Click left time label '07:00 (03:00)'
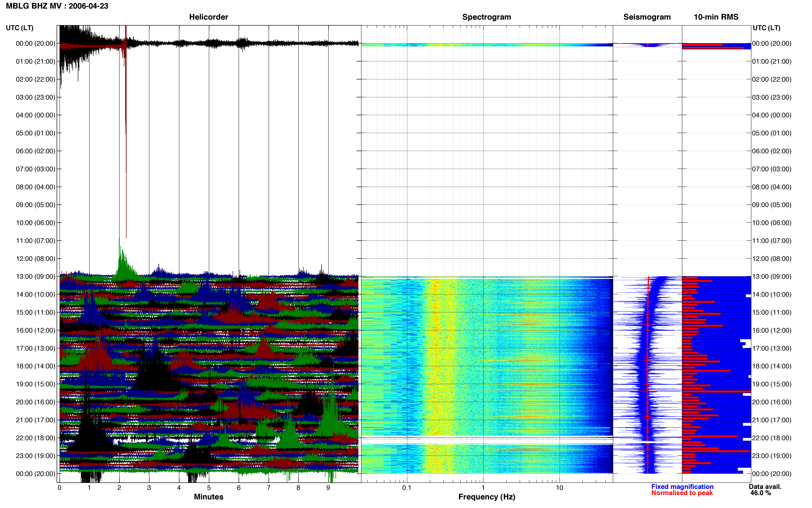 point(36,169)
